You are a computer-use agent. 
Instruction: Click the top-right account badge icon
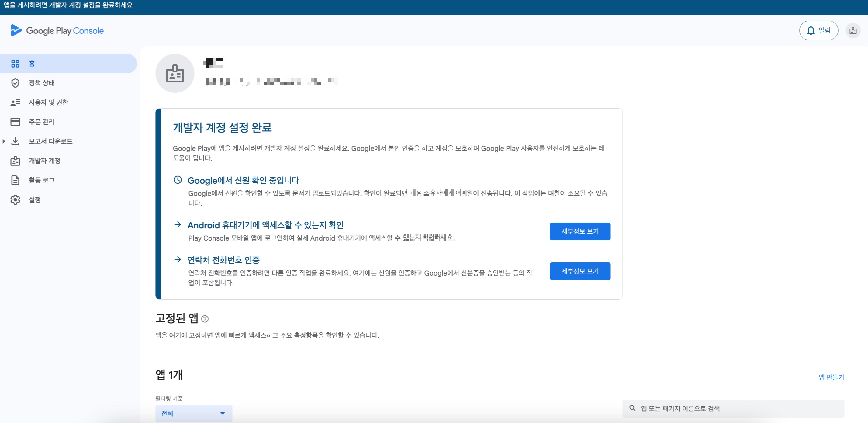(x=852, y=31)
